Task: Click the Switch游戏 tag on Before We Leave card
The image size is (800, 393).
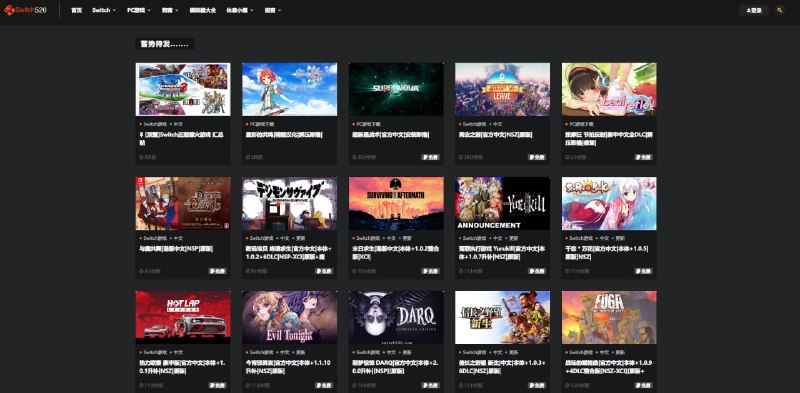Action: tap(472, 124)
